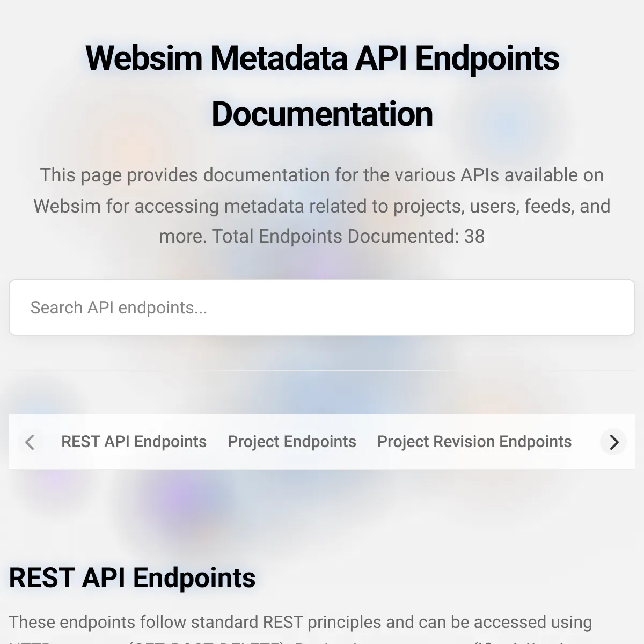Select the Project Revision Endpoints tab
Viewport: 644px width, 644px height.
point(474,442)
